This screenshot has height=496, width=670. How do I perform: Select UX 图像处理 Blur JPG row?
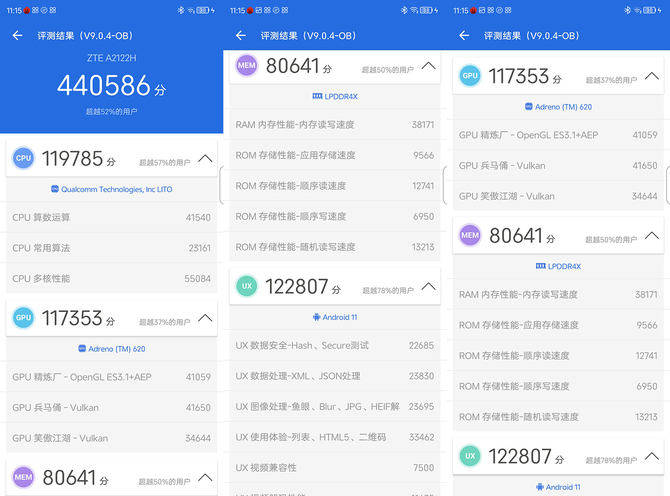point(335,406)
